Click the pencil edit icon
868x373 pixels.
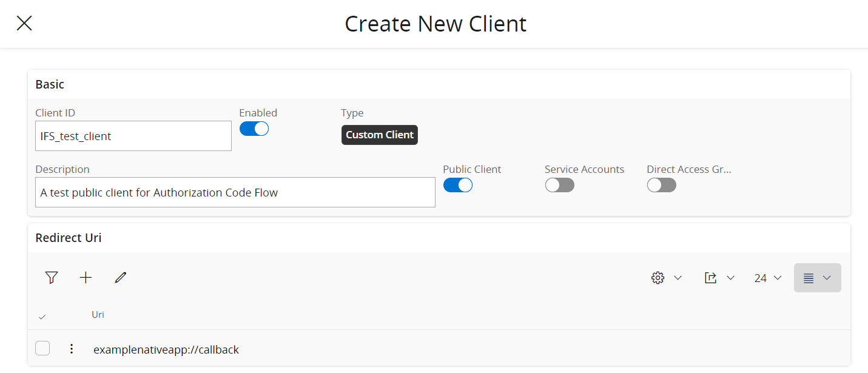(x=121, y=278)
